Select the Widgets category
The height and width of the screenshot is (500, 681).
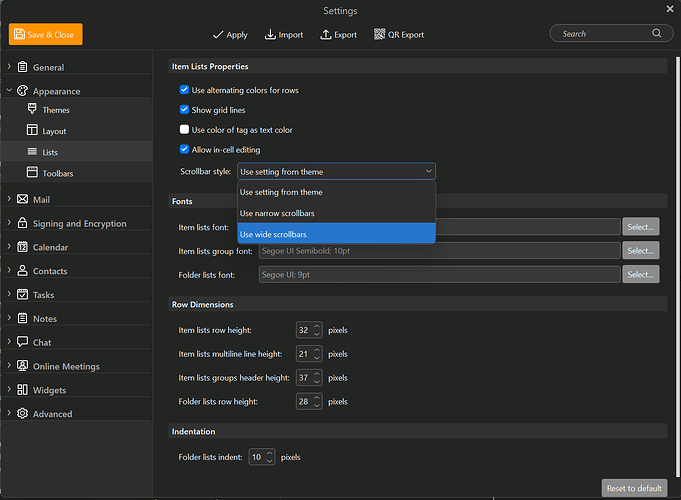pyautogui.click(x=50, y=390)
